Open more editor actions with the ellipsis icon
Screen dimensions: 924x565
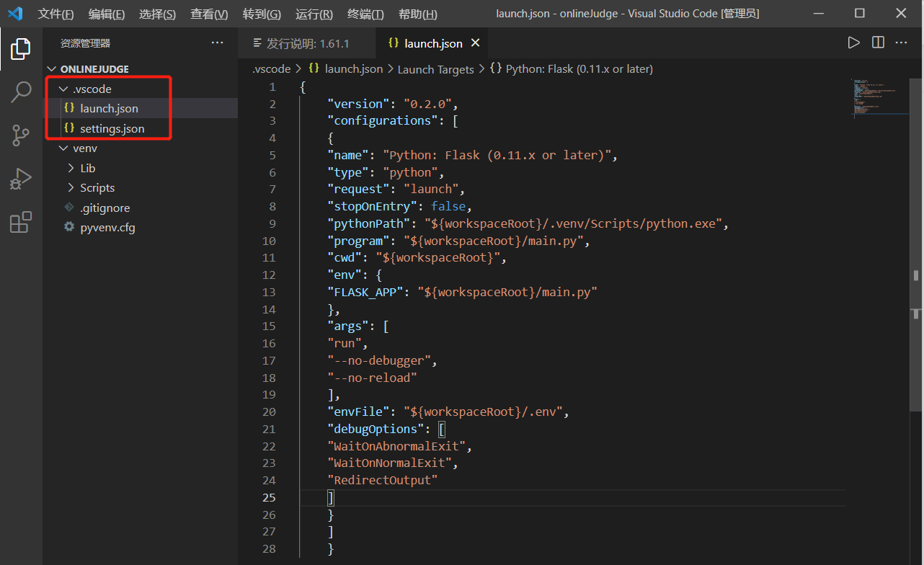[901, 43]
